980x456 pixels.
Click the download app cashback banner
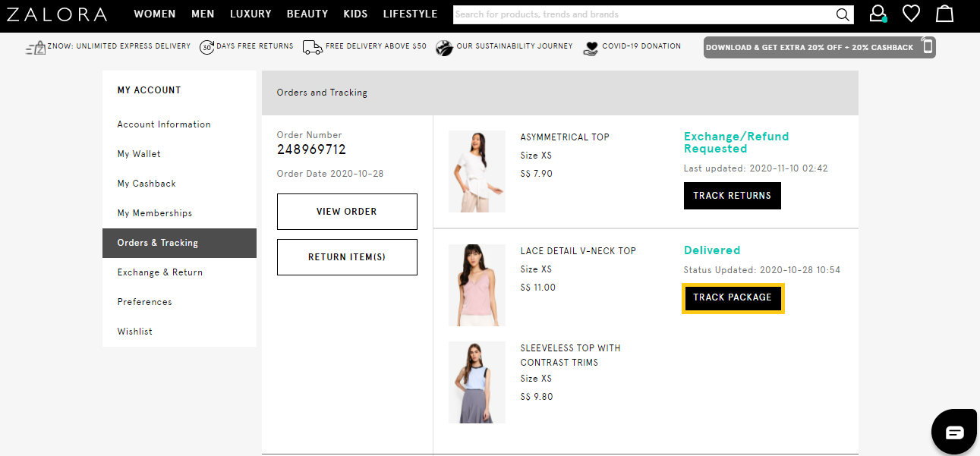(x=819, y=46)
